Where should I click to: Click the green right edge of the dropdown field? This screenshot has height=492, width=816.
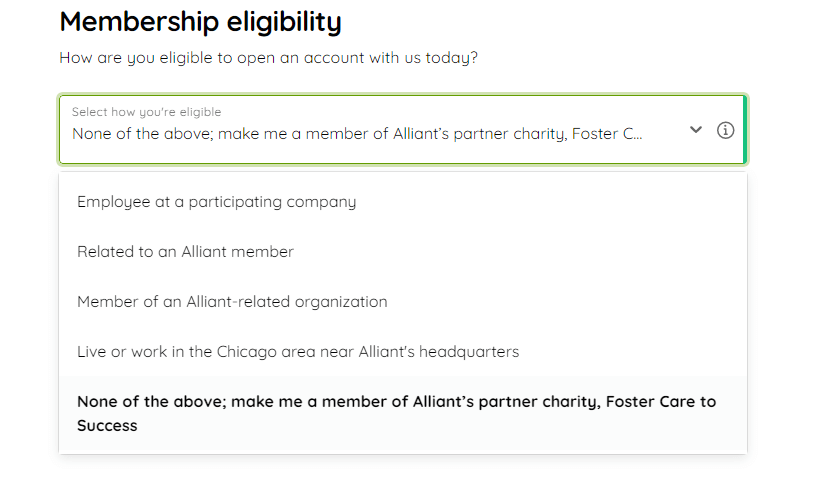[x=745, y=130]
